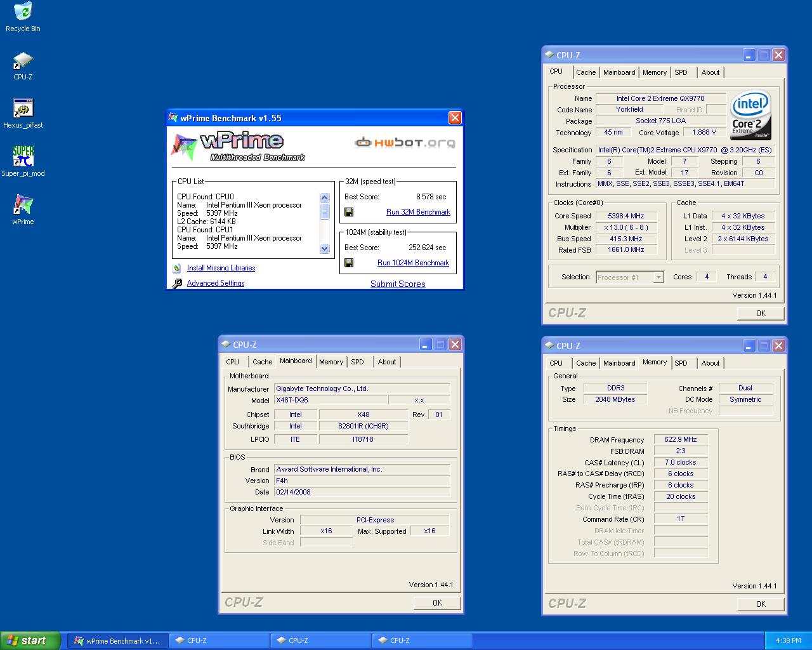Viewport: 812px width, 650px height.
Task: Run the 1024M Benchmark
Action: 413,263
